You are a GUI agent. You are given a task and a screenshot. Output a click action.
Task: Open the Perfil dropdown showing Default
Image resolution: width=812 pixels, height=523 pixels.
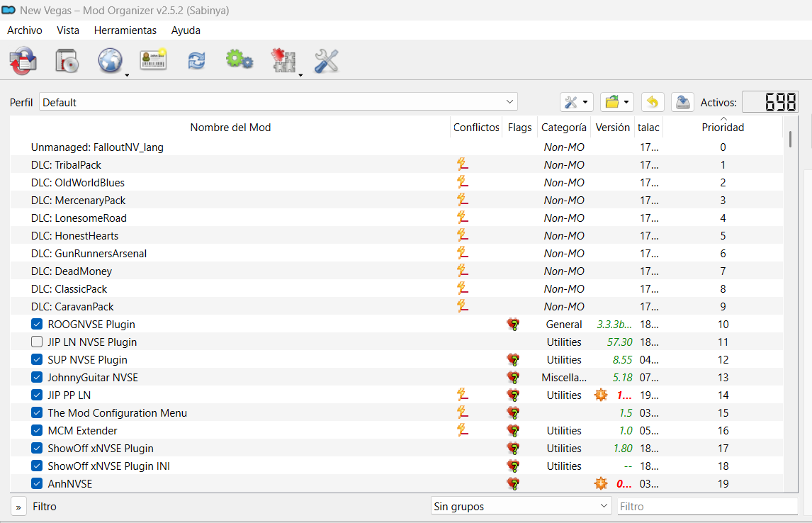tap(278, 102)
